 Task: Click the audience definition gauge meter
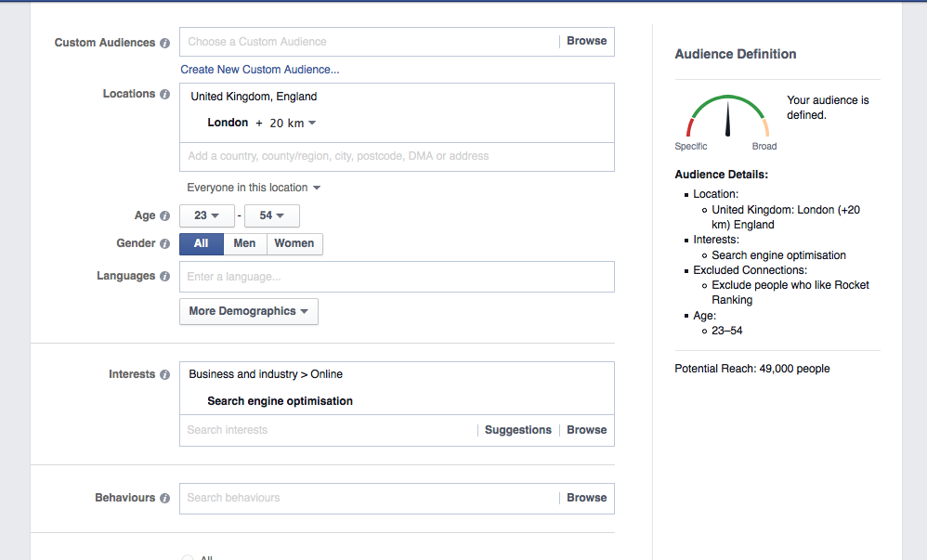click(x=726, y=116)
